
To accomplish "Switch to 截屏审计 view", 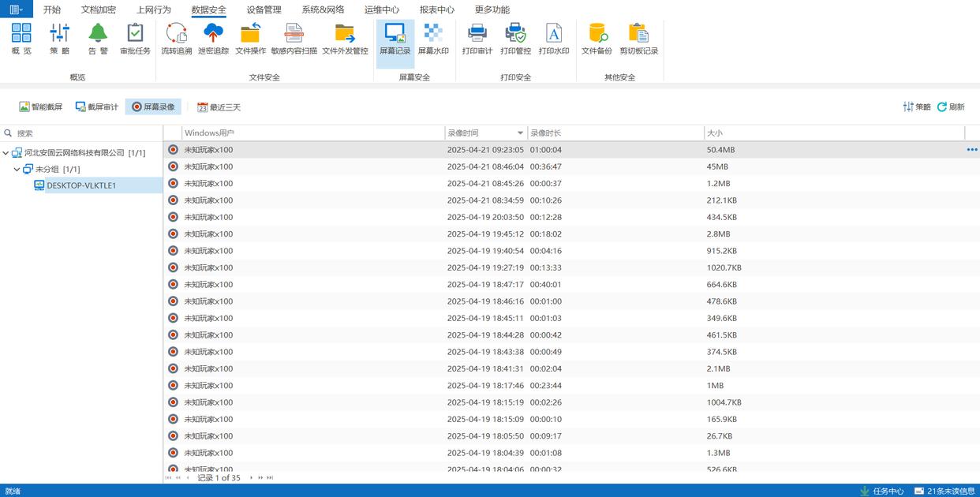I will coord(96,106).
